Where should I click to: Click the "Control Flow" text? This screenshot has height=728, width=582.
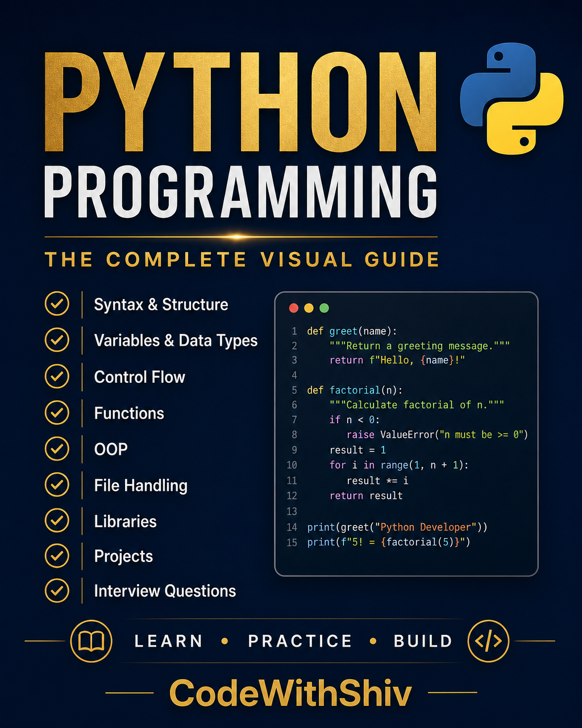tap(139, 377)
